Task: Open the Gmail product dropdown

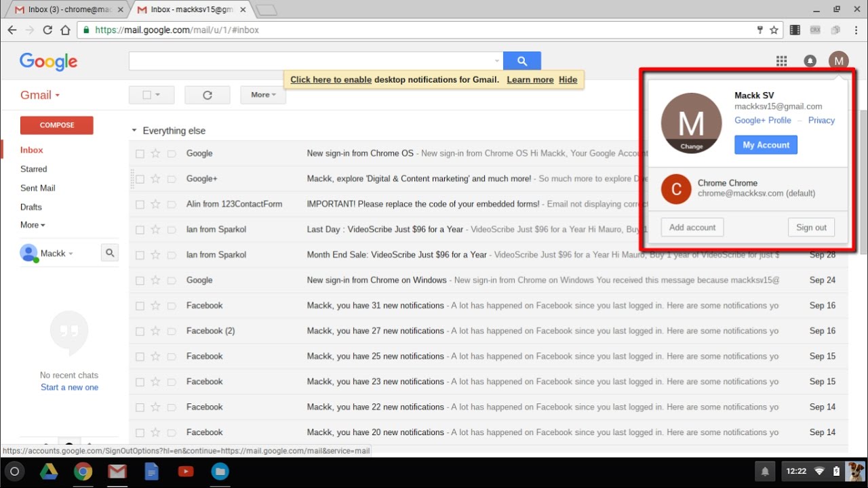Action: [x=40, y=95]
